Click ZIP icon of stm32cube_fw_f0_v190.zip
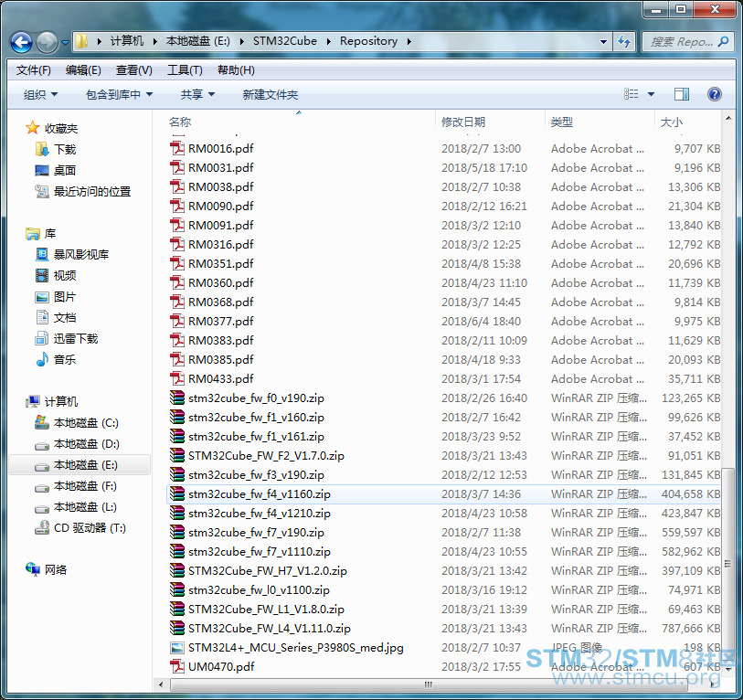The image size is (743, 700). [177, 398]
